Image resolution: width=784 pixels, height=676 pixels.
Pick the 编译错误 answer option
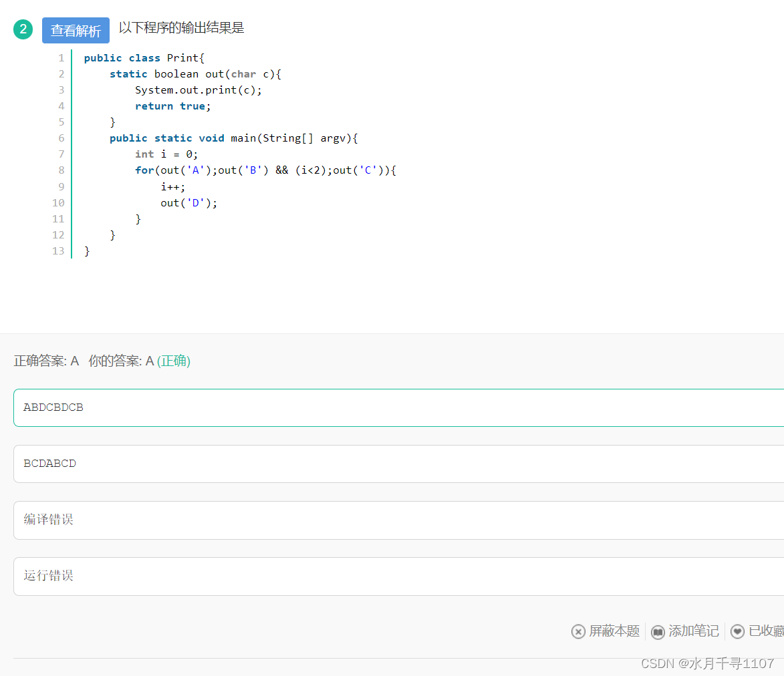(x=398, y=520)
